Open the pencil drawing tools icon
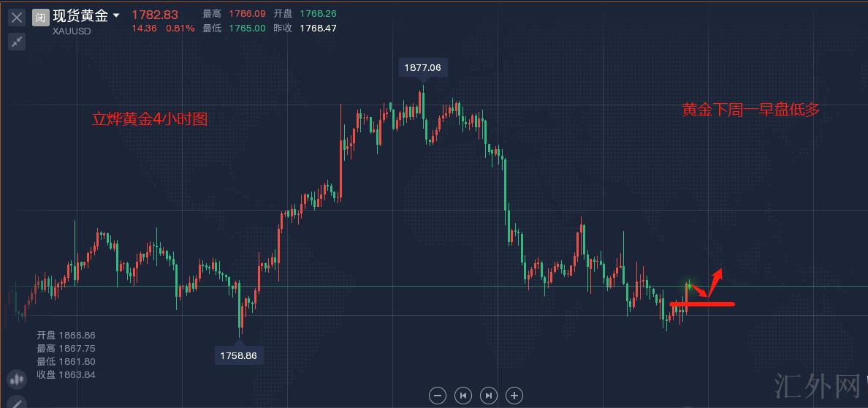868x408 pixels. 16,401
